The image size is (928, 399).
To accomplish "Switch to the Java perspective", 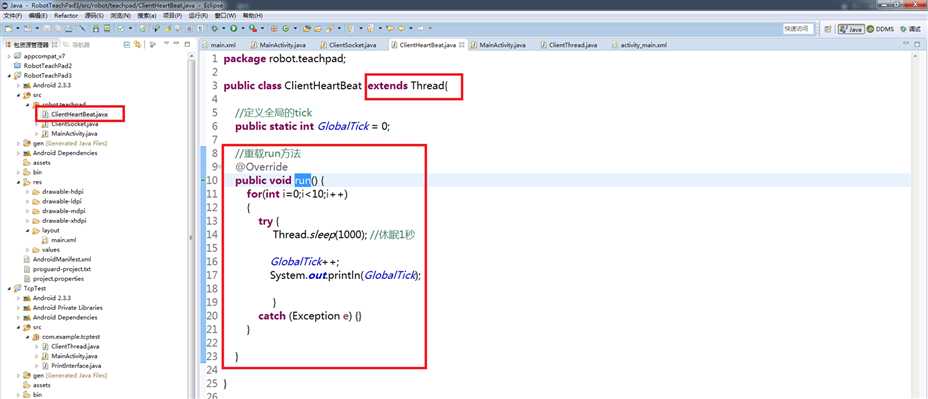I will click(x=851, y=28).
